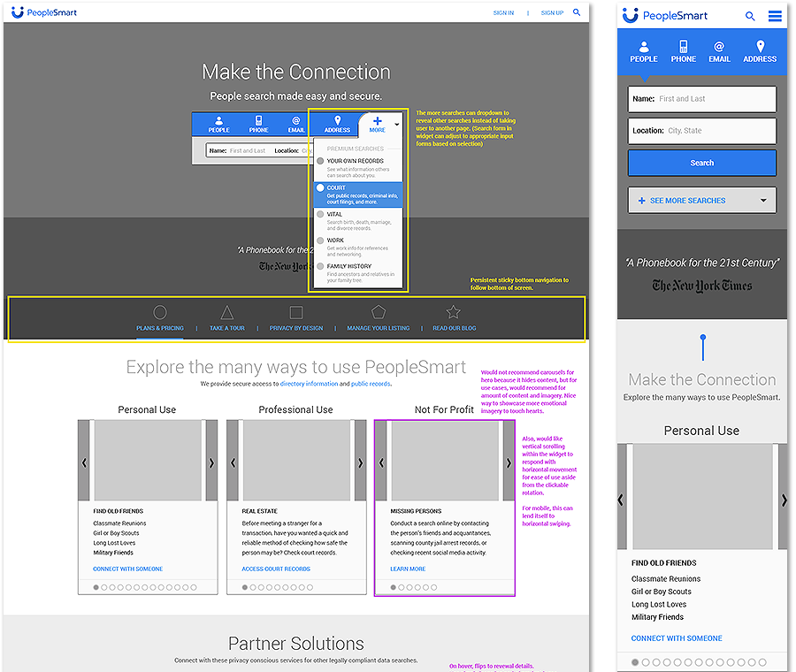Screen dimensions: 796x672
Task: Click the desktop Name input field
Action: (x=239, y=150)
